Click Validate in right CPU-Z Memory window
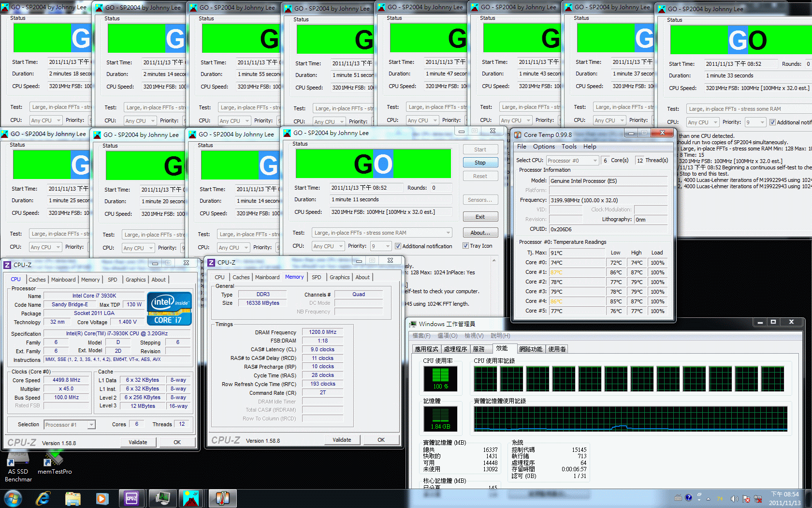Viewport: 812px width, 508px height. click(x=342, y=440)
